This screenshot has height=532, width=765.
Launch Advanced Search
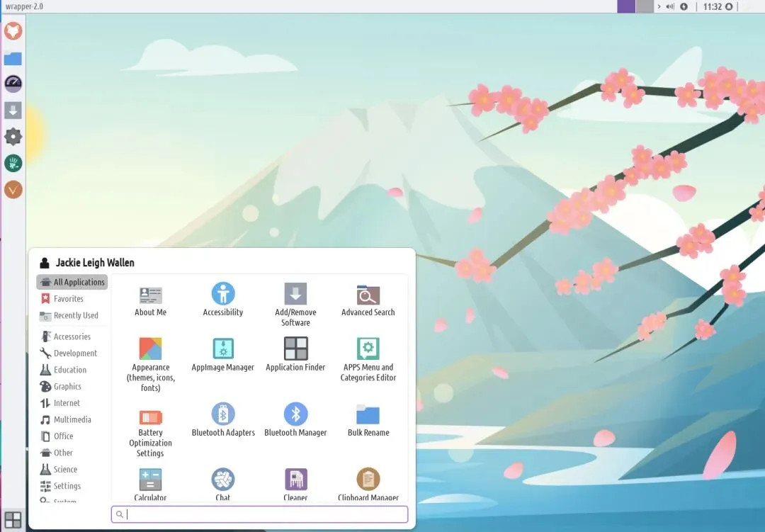point(368,300)
